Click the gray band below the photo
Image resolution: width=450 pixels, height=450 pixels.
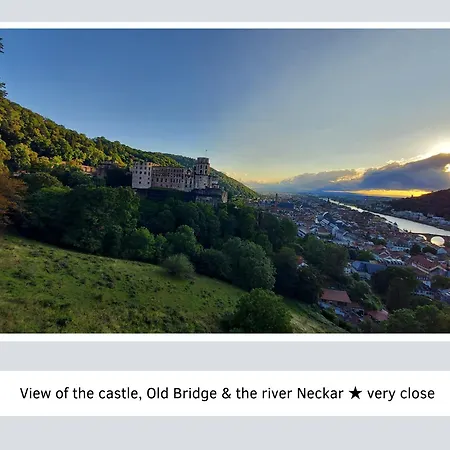coord(225,356)
